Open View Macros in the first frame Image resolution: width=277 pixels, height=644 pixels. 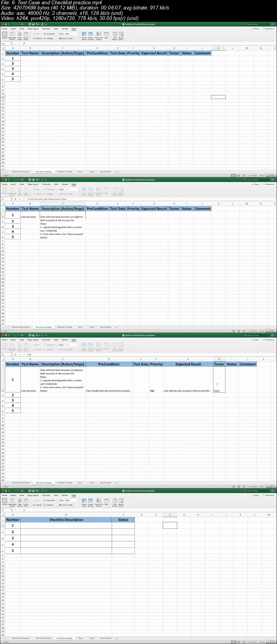(115, 34)
